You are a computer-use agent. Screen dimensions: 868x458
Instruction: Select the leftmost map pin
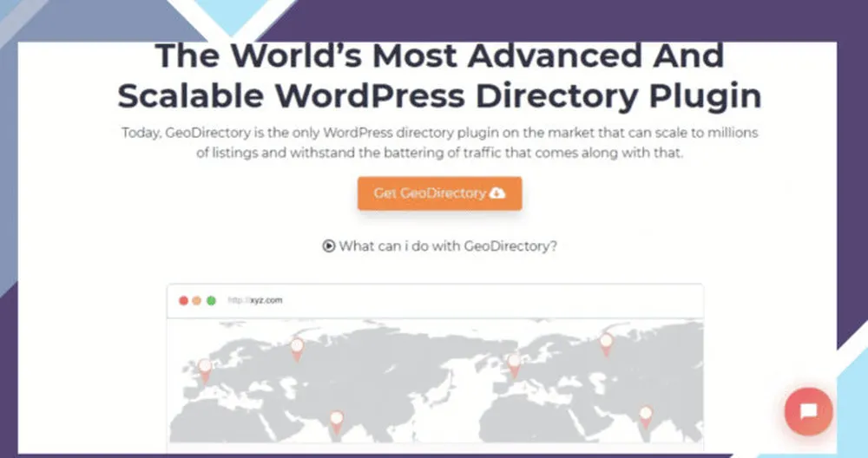click(x=205, y=368)
